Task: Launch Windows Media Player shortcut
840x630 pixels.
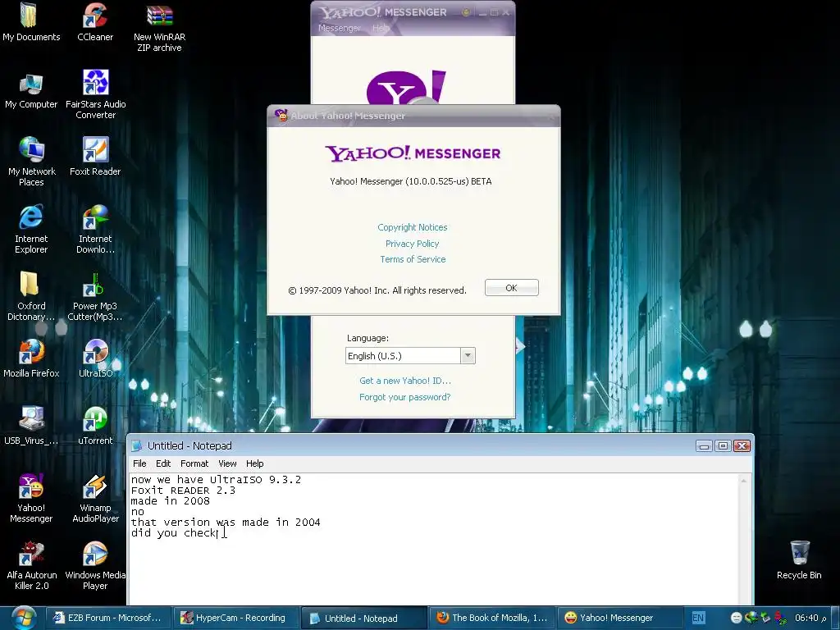Action: click(x=95, y=566)
